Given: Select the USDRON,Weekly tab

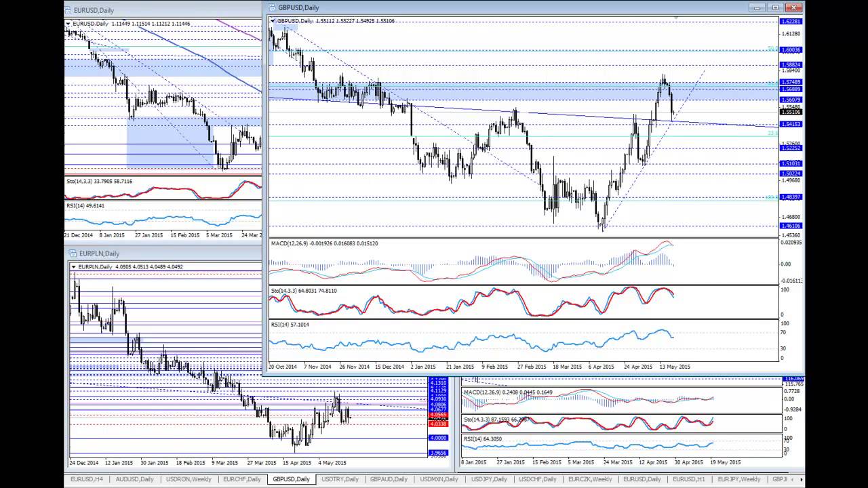Looking at the screenshot, I should [190, 479].
